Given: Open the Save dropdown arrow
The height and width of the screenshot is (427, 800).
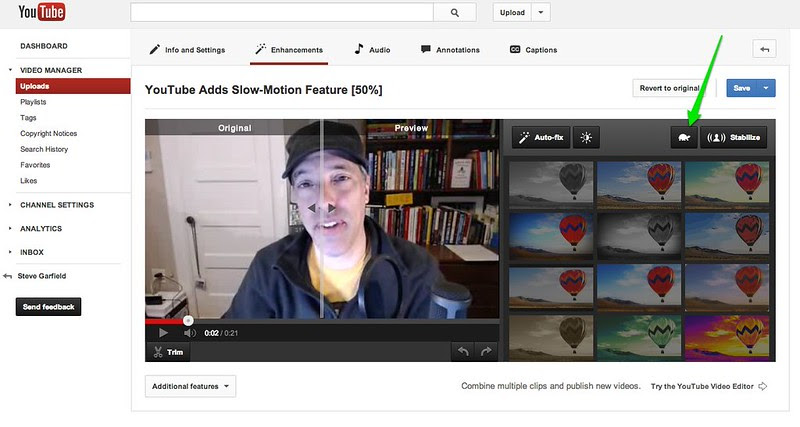Looking at the screenshot, I should (x=766, y=88).
